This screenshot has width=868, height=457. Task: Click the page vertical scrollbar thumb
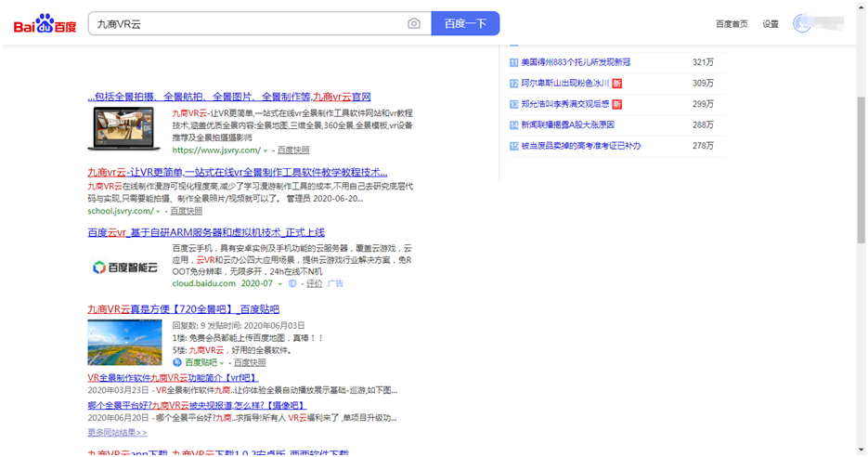click(x=861, y=170)
